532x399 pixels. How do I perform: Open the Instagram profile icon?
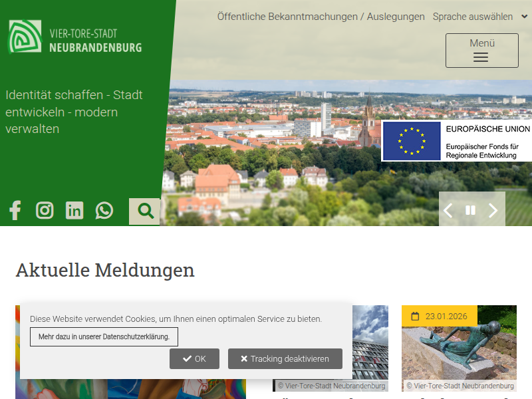click(45, 211)
